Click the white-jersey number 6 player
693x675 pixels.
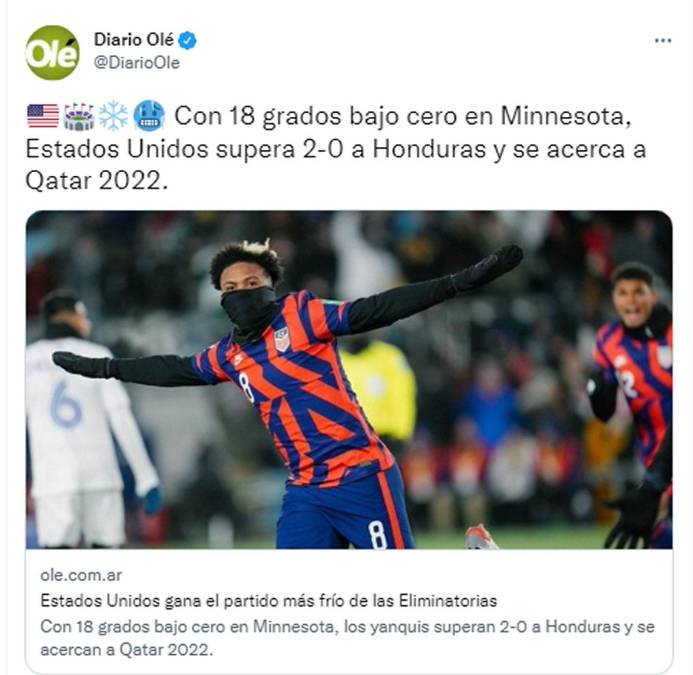(x=88, y=420)
